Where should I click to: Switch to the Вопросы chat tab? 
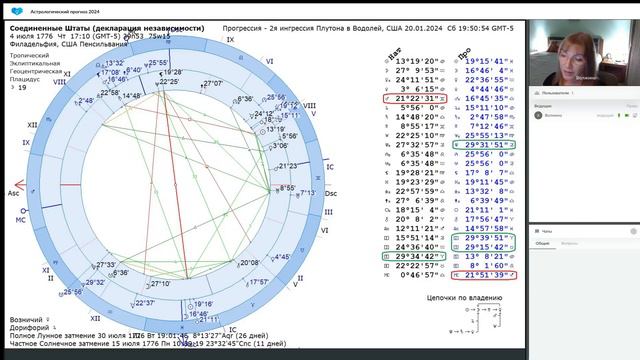click(x=569, y=243)
